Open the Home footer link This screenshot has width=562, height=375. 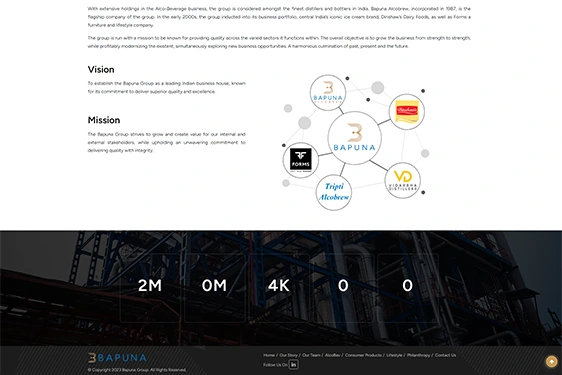(x=269, y=355)
